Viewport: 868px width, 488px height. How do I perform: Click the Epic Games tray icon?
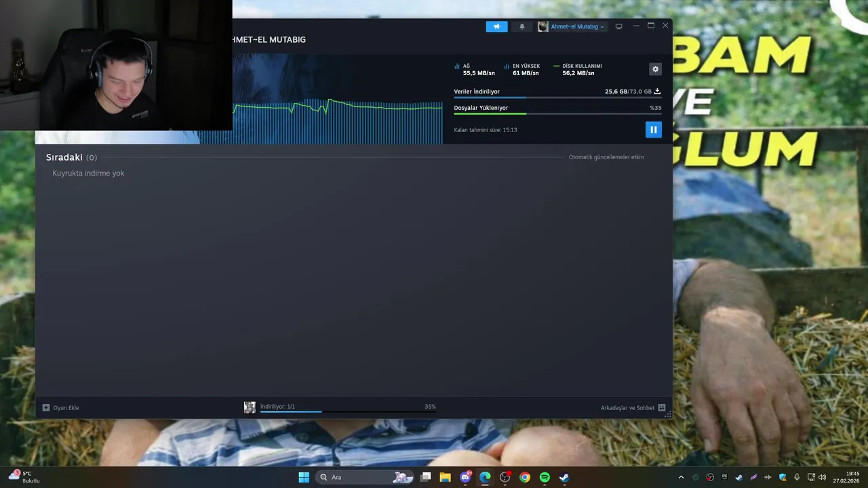[x=724, y=477]
